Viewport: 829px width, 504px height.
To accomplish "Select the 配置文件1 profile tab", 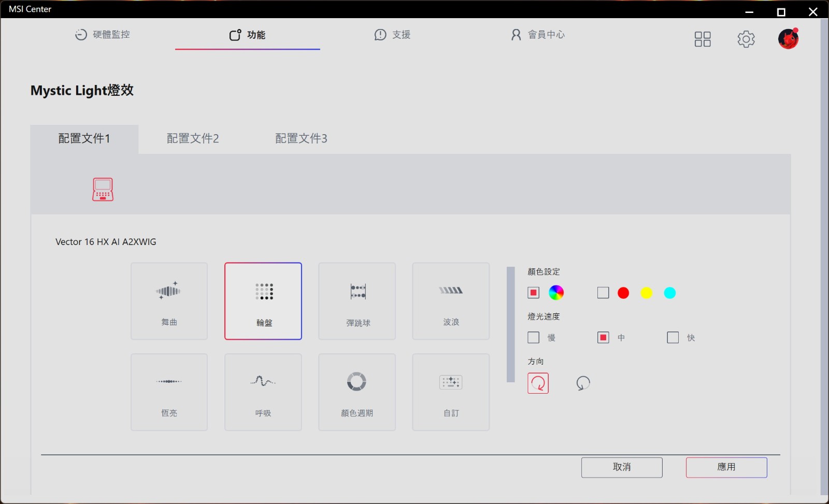I will [x=84, y=139].
